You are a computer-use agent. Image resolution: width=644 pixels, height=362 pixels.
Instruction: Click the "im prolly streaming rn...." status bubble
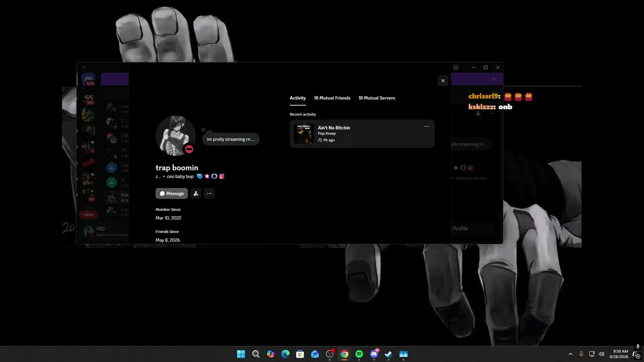pos(231,139)
